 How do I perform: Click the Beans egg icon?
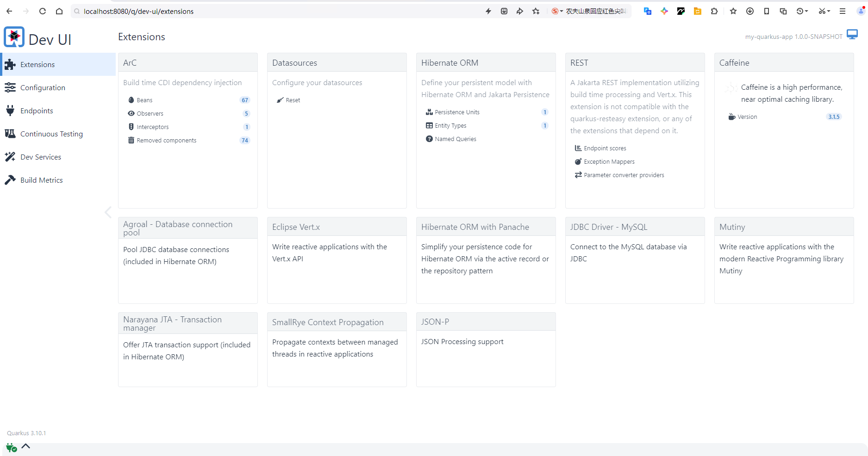[131, 100]
